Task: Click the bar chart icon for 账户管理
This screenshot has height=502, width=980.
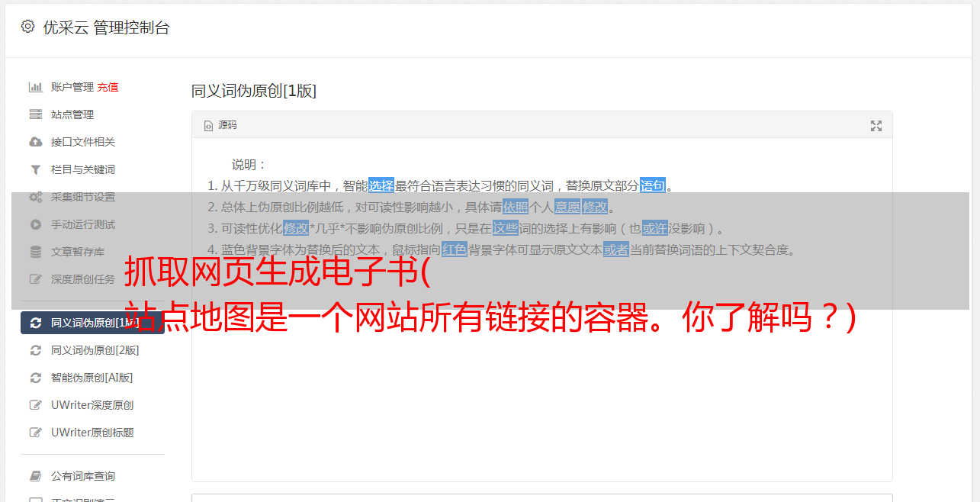Action: coord(35,87)
